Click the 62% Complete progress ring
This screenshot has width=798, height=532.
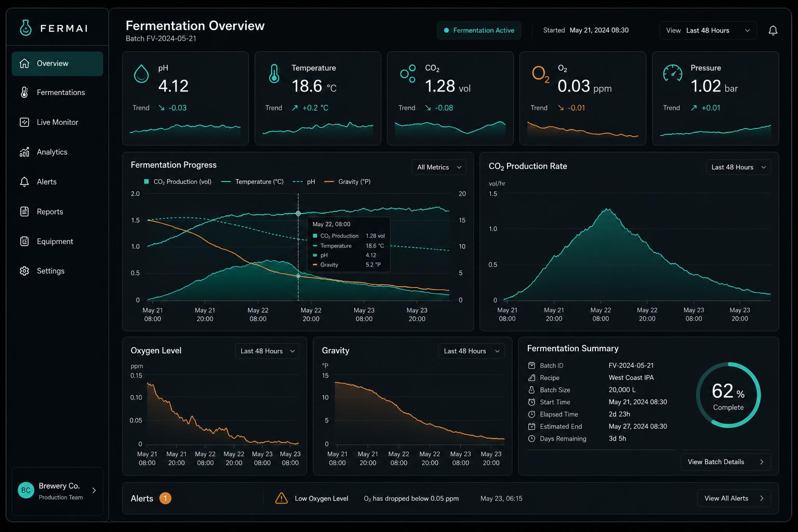(728, 395)
